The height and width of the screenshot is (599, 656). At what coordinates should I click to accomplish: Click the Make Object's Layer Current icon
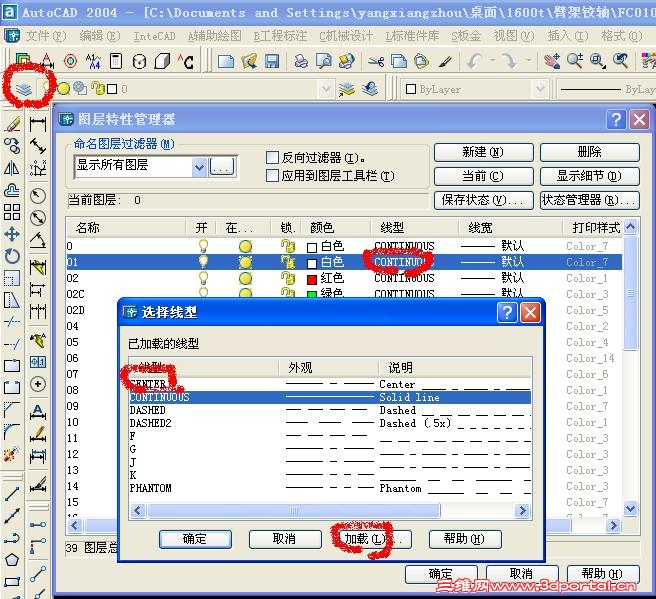[347, 89]
